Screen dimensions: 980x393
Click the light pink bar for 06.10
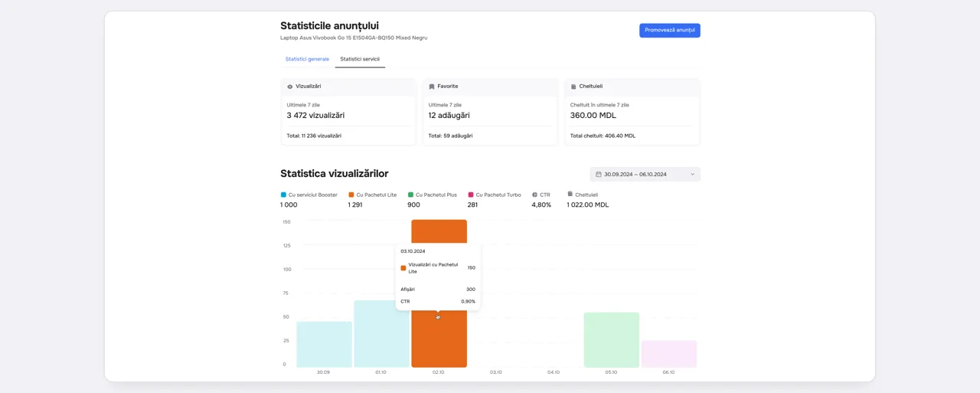click(669, 354)
